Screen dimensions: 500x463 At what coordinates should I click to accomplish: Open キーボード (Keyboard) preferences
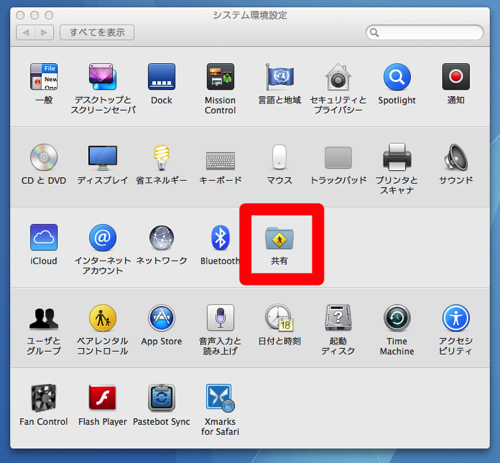[x=220, y=160]
